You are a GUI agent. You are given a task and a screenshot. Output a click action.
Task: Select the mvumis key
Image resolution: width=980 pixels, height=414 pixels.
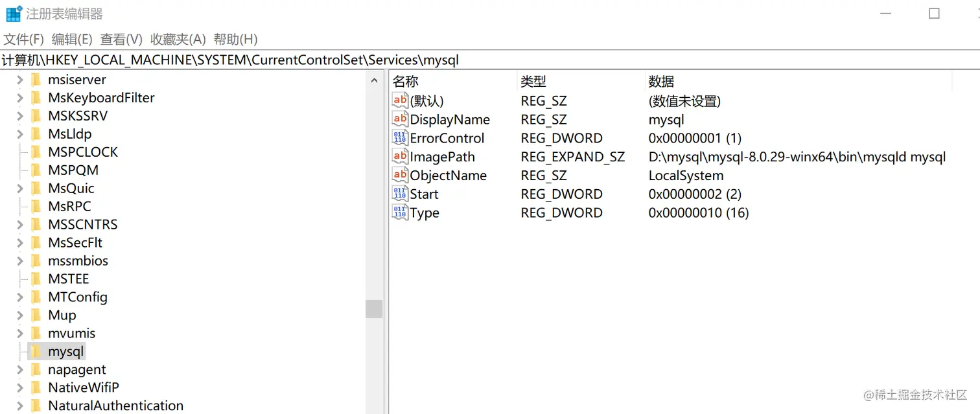pyautogui.click(x=71, y=334)
